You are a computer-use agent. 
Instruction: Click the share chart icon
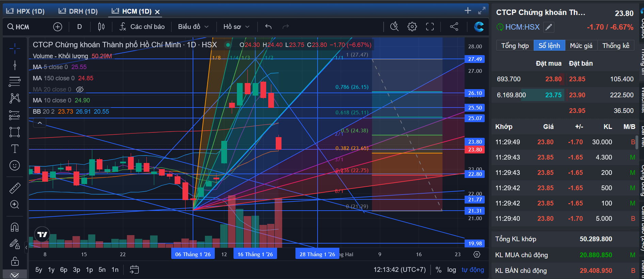pos(454,27)
